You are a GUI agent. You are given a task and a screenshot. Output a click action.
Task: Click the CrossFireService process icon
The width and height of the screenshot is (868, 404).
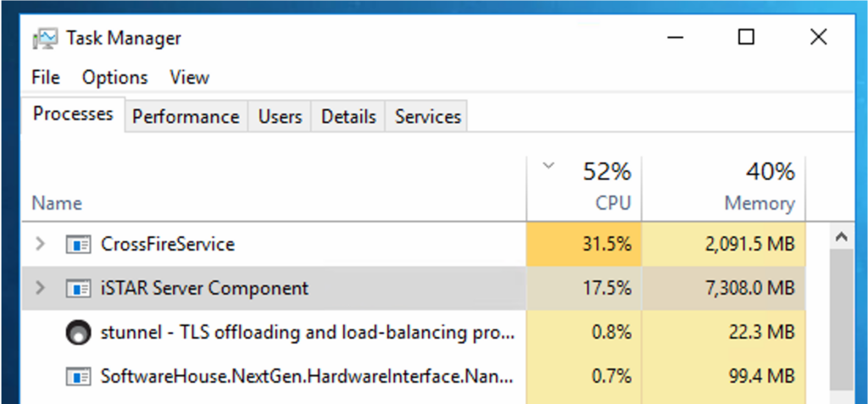(x=78, y=245)
